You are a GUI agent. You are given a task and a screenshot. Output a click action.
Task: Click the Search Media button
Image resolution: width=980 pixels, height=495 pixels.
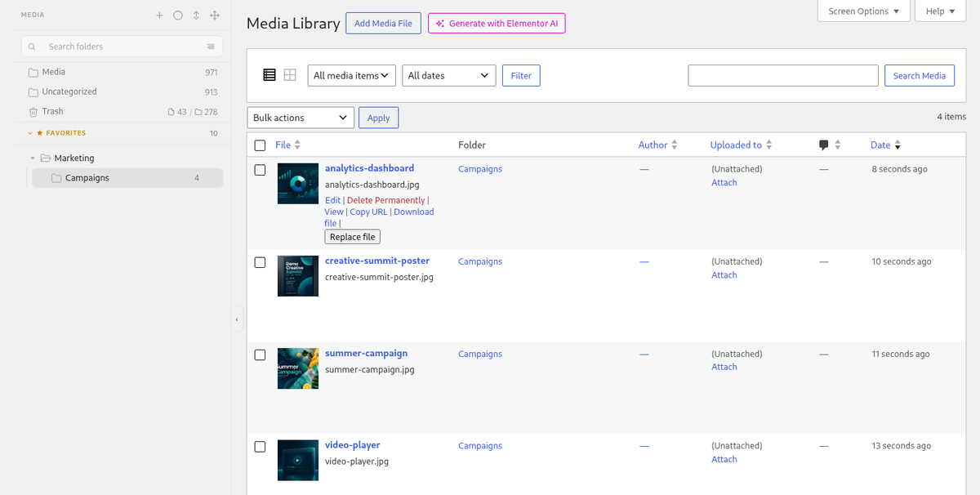(919, 75)
